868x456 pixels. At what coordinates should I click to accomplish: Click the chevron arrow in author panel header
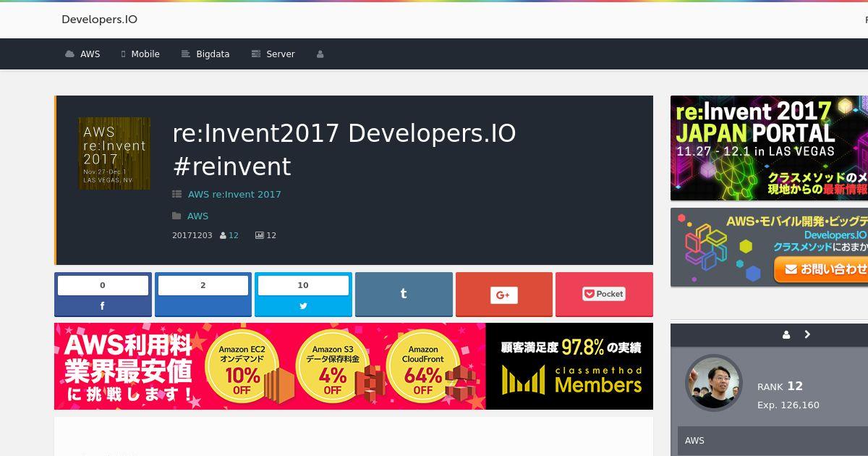click(807, 334)
